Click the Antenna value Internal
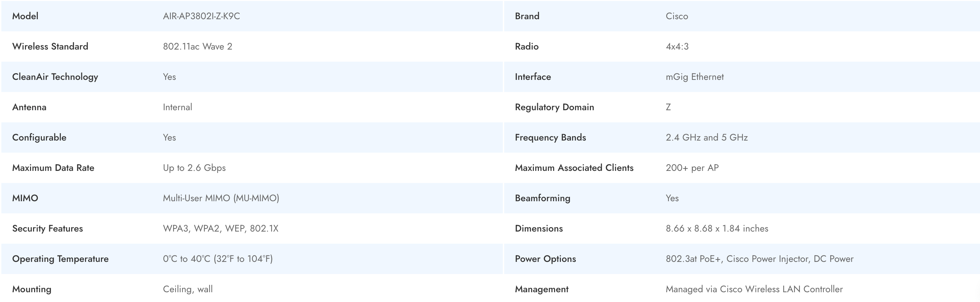This screenshot has width=980, height=302. 177,107
